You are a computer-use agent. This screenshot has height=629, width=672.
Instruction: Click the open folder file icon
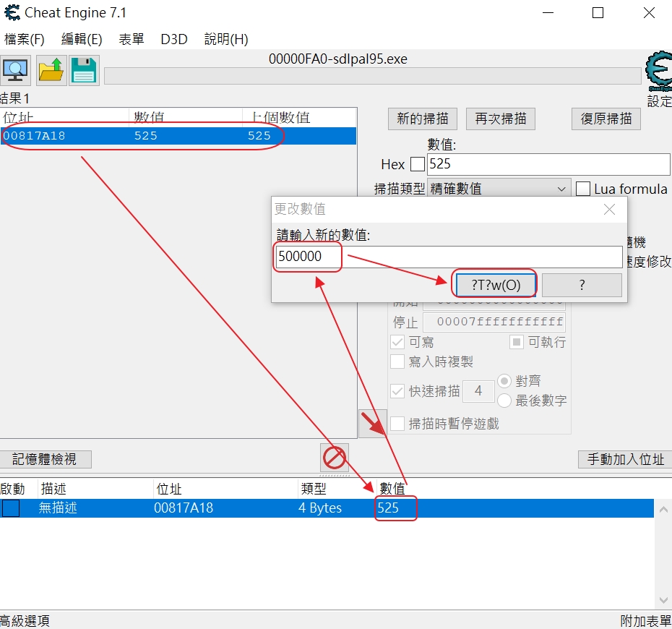pyautogui.click(x=51, y=70)
